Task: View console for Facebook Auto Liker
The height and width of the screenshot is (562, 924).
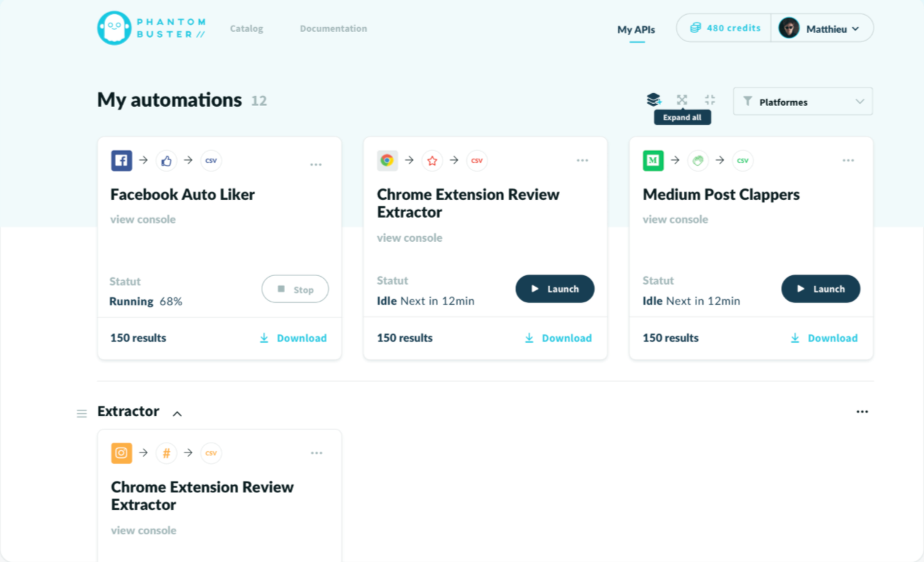Action: 143,219
